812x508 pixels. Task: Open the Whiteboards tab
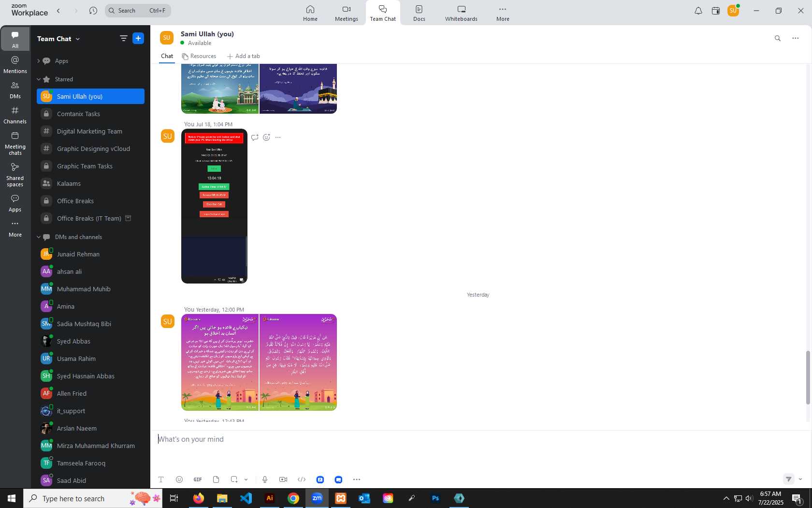coord(461,13)
